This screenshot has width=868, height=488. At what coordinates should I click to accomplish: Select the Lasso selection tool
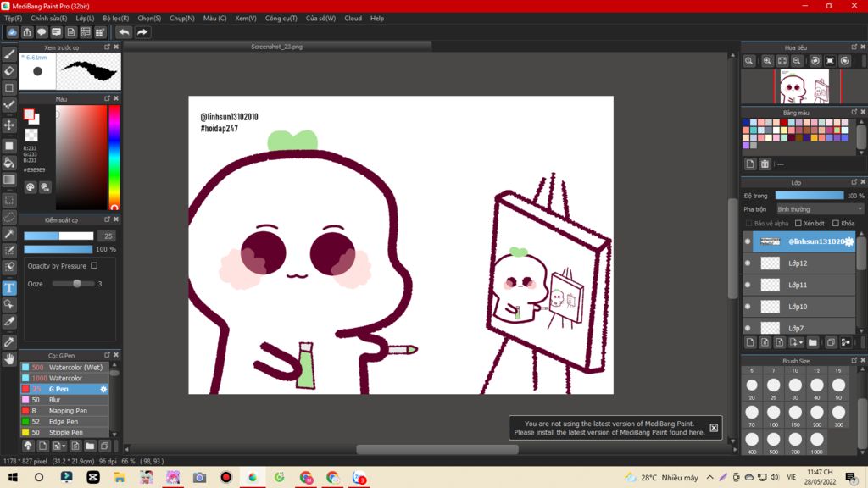click(x=9, y=217)
